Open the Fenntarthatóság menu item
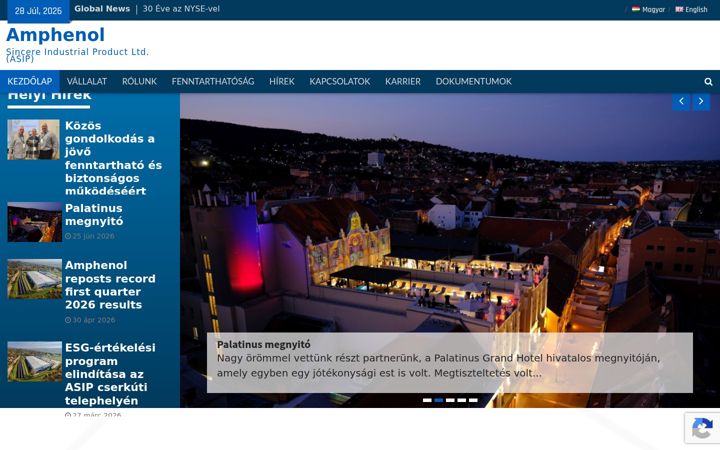The width and height of the screenshot is (720, 450). coord(213,81)
